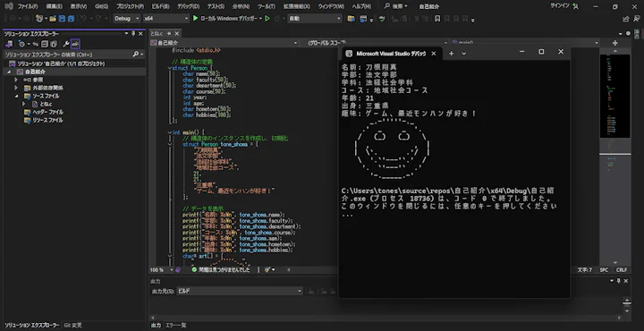This screenshot has height=331, width=644.
Task: Click the collapse all icon in Solution Explorer
Action: pos(45,44)
